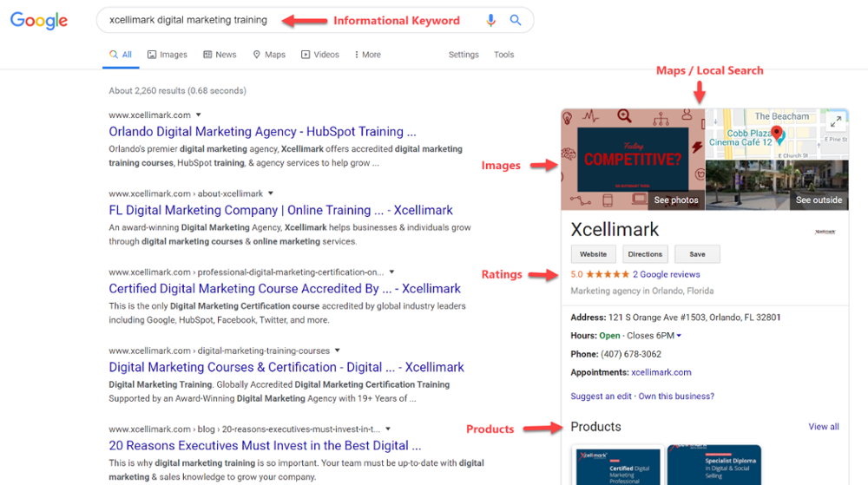Click the Website button
Image resolution: width=868 pixels, height=485 pixels.
(593, 254)
